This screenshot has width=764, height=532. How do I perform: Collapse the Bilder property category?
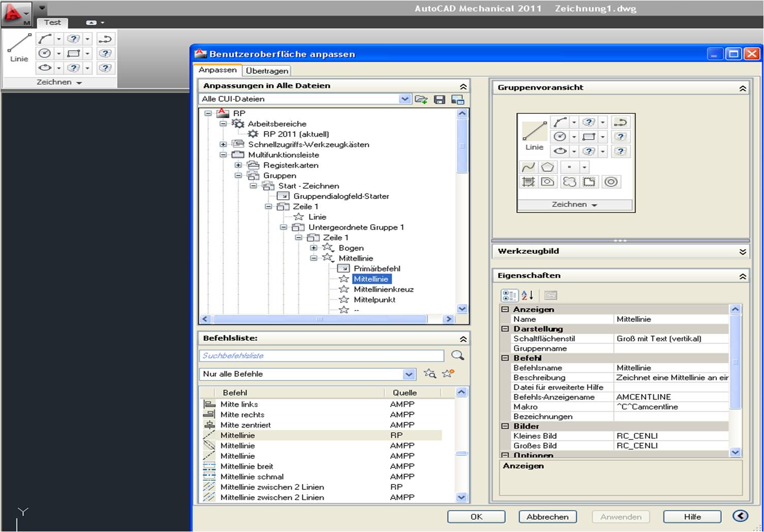(505, 426)
